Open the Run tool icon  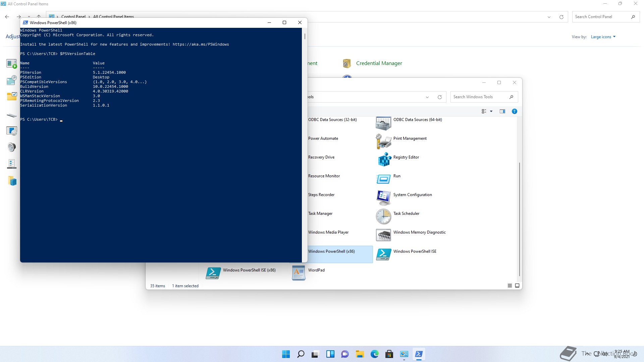click(383, 179)
